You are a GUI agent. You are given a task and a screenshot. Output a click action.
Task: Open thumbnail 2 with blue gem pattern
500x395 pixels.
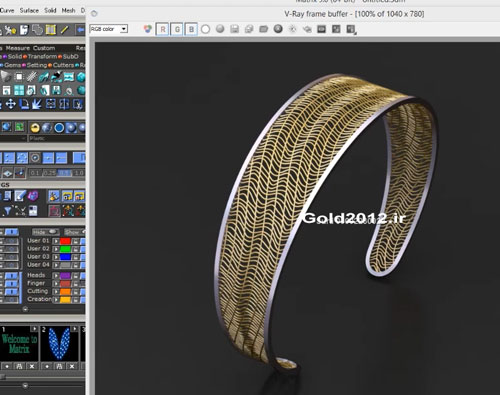click(59, 344)
